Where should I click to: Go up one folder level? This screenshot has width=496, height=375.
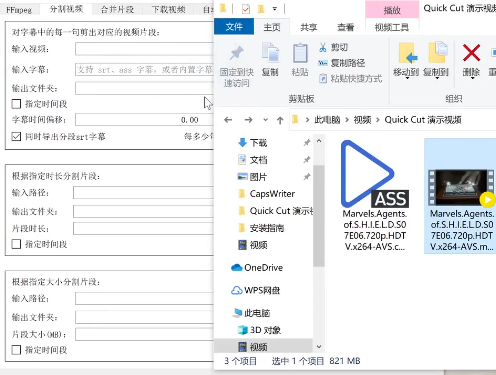[x=280, y=120]
